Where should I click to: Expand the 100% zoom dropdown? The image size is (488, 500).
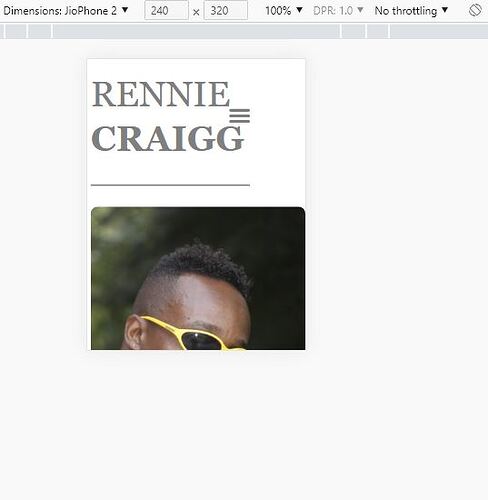[284, 11]
